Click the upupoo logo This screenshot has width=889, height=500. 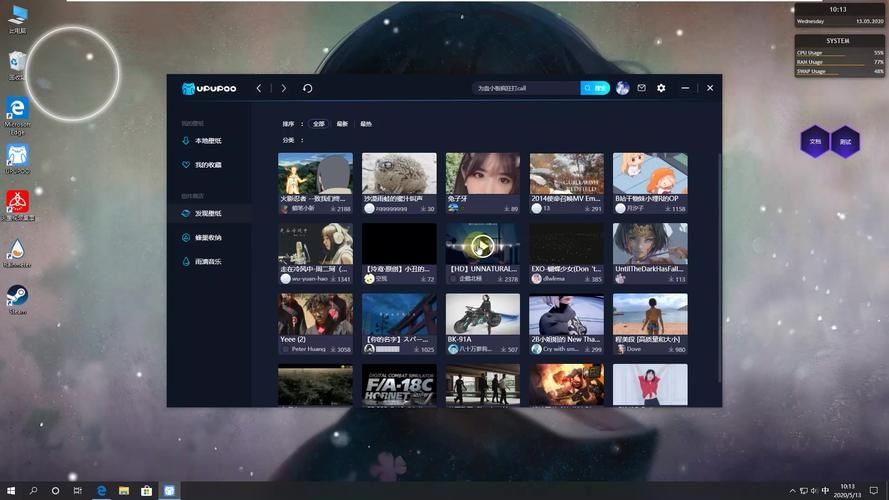click(209, 88)
